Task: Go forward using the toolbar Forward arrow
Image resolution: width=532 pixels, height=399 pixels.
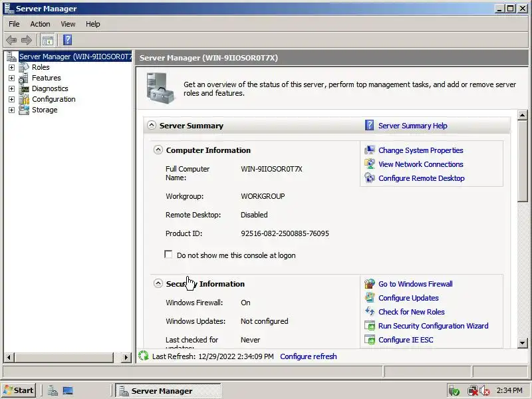Action: [27, 41]
